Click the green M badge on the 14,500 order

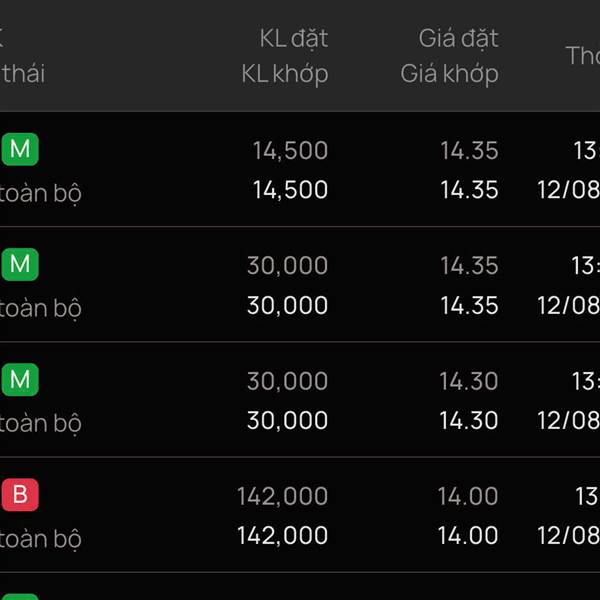[x=20, y=149]
